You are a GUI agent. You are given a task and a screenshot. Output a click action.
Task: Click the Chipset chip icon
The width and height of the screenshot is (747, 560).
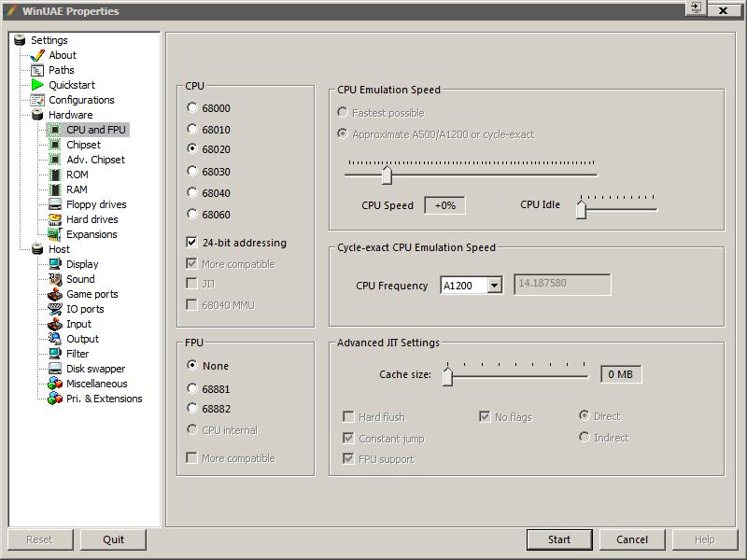point(55,145)
